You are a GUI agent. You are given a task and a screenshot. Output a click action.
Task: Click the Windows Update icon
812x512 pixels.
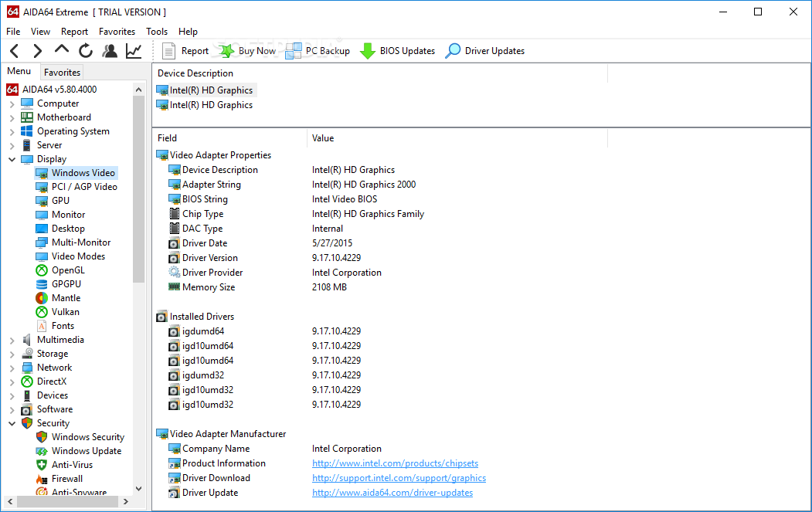pos(42,452)
